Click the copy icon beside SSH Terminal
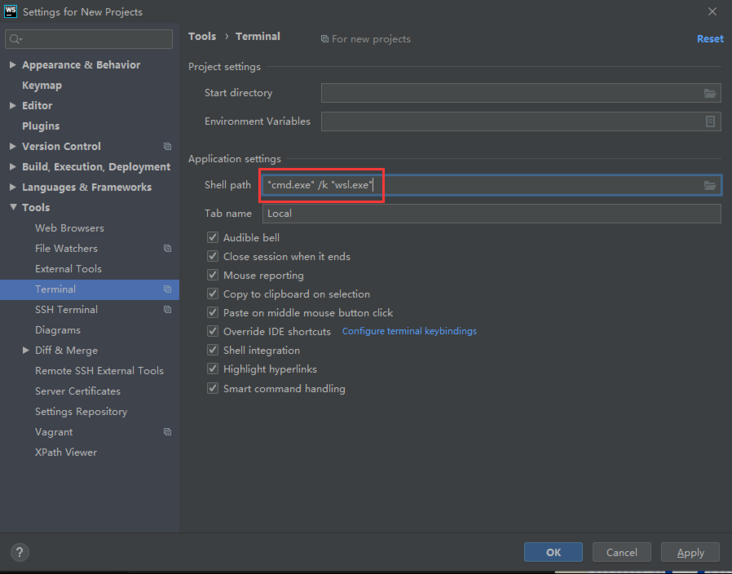 pyautogui.click(x=167, y=310)
